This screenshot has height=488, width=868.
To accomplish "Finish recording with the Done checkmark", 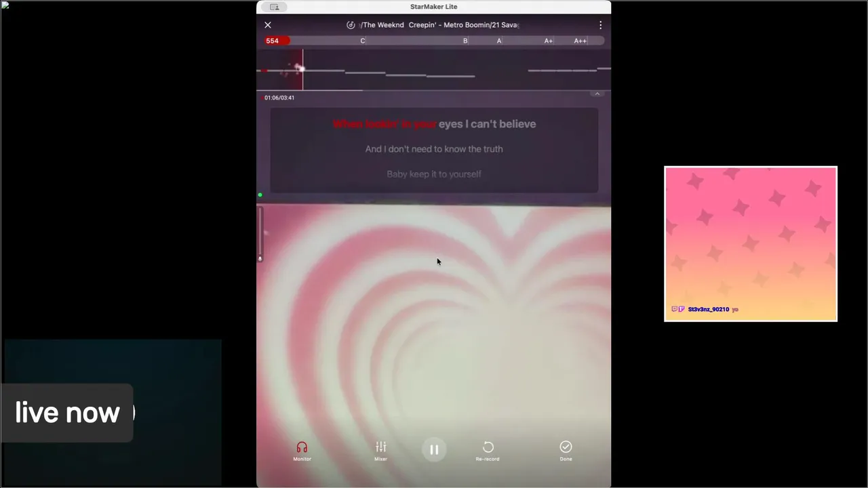I will click(x=566, y=447).
